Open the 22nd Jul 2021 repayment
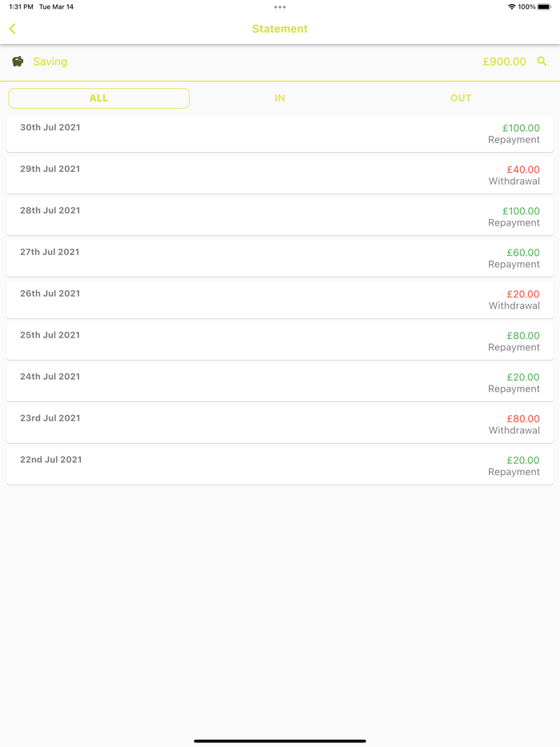Screen dimensions: 560x747 280,466
